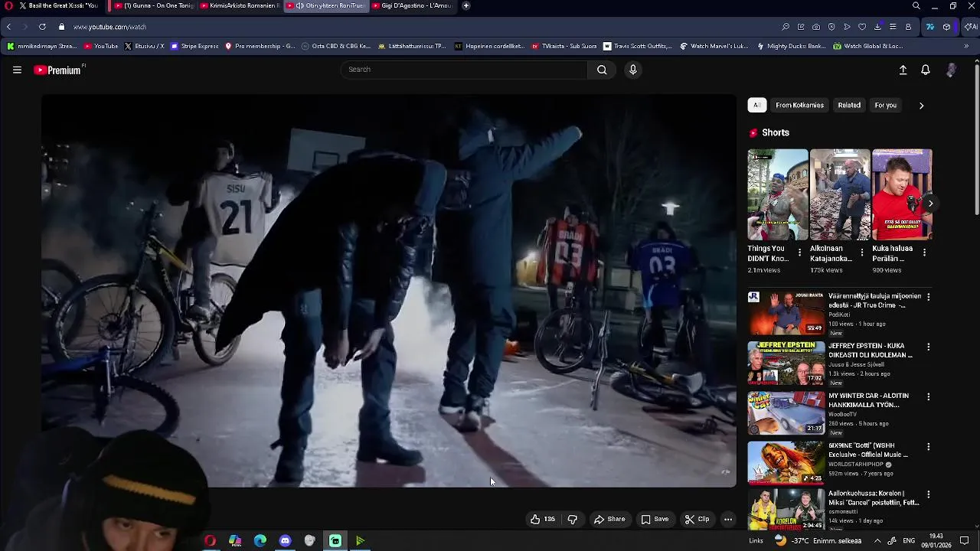Open 'Things You DIDN'T Kno...' short thumbnail
980x551 pixels.
778,194
